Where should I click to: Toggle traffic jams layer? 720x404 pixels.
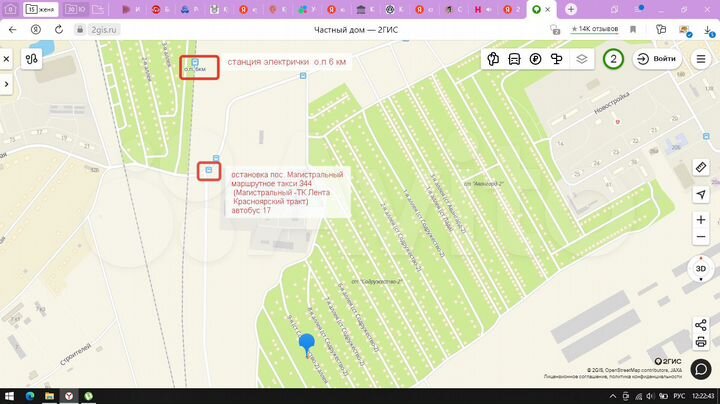coord(493,59)
